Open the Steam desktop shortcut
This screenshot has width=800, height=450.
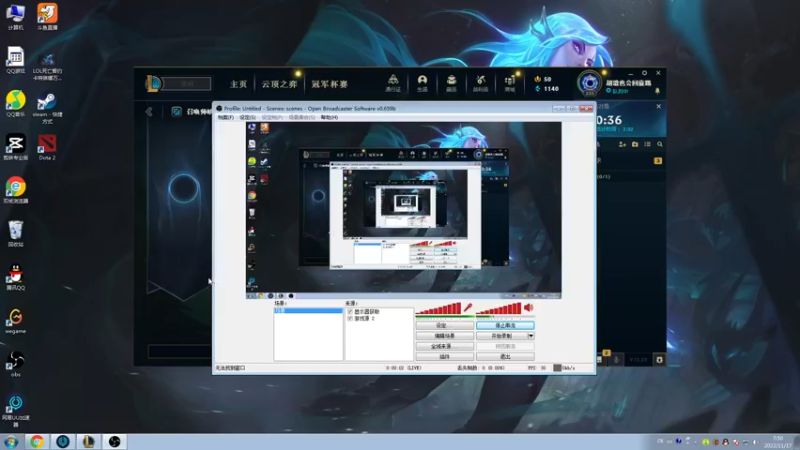pyautogui.click(x=47, y=108)
